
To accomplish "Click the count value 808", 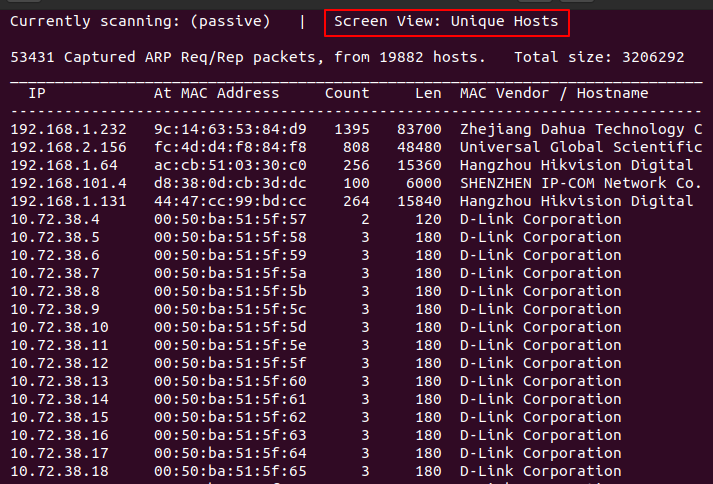I will [356, 147].
